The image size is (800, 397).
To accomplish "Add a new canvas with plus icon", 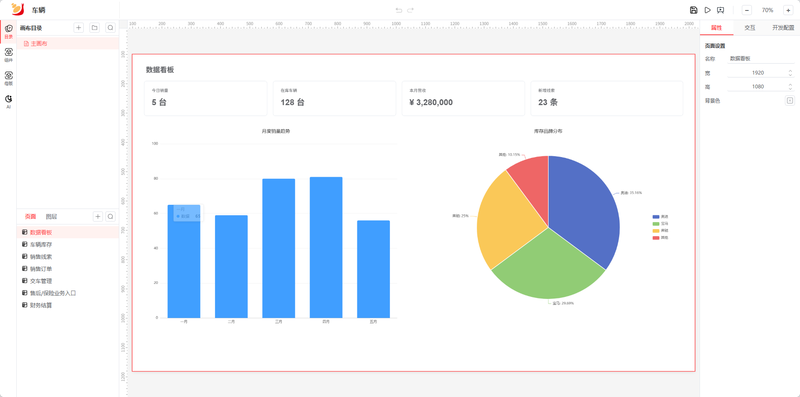I will pos(79,28).
